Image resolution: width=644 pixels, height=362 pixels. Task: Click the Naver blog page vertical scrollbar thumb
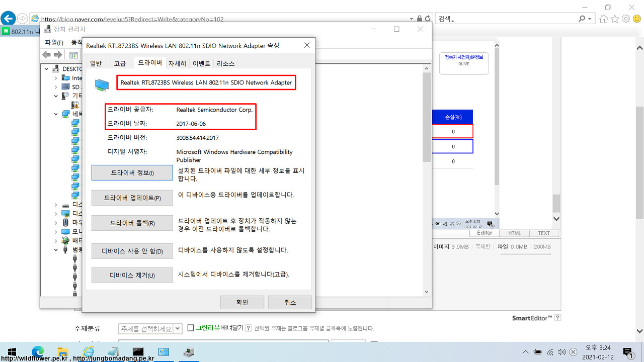(x=639, y=163)
